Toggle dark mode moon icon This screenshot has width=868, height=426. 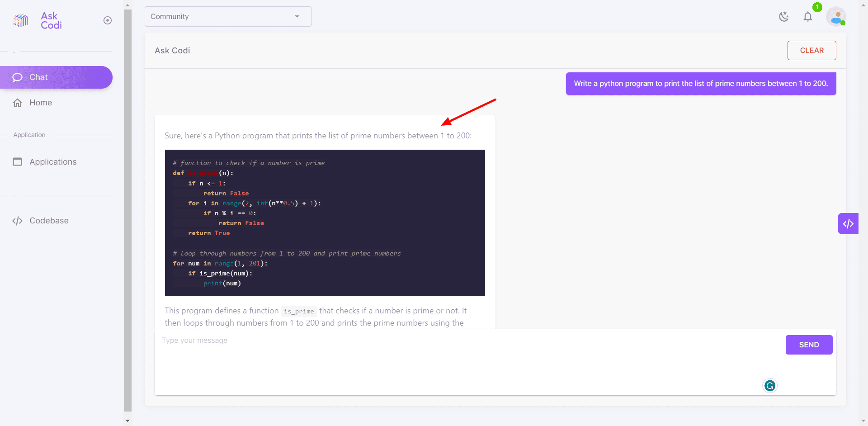coord(784,17)
